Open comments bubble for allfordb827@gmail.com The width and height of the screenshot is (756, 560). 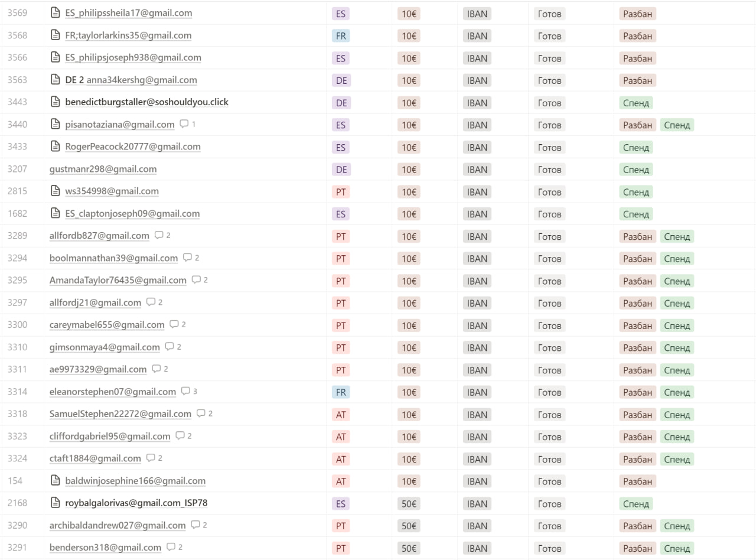click(x=162, y=235)
